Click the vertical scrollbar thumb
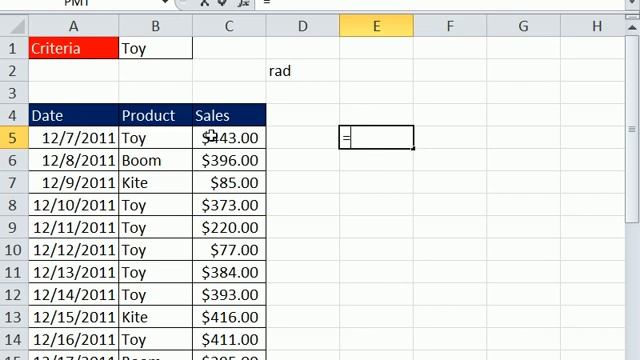The height and width of the screenshot is (360, 640). tap(632, 129)
